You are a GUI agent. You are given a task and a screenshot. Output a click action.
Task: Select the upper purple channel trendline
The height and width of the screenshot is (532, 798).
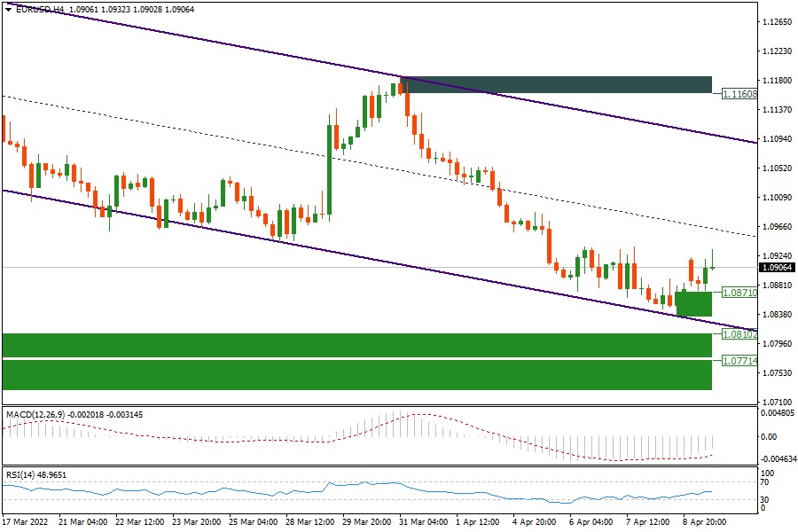tap(266, 51)
